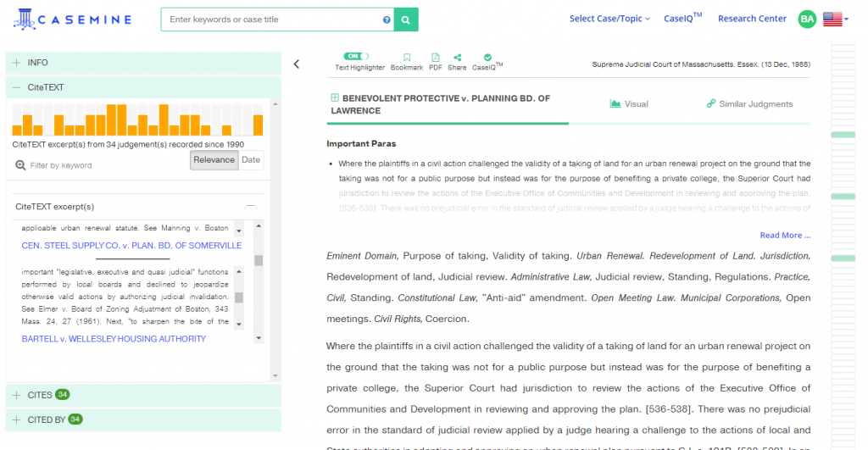Screen dimensions: 868x450
Task: Click the BA user avatar
Action: (x=807, y=19)
